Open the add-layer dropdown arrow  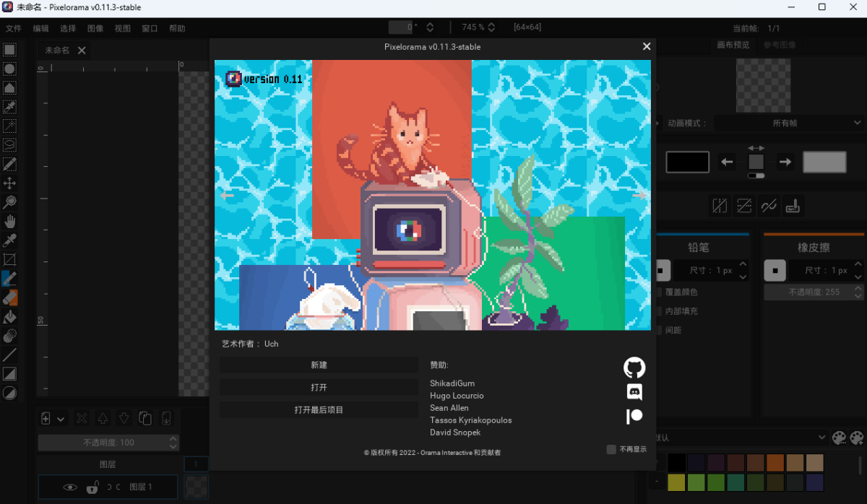coord(61,418)
